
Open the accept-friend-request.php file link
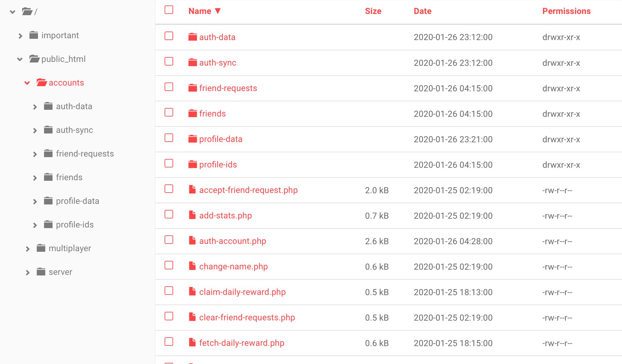coord(248,190)
